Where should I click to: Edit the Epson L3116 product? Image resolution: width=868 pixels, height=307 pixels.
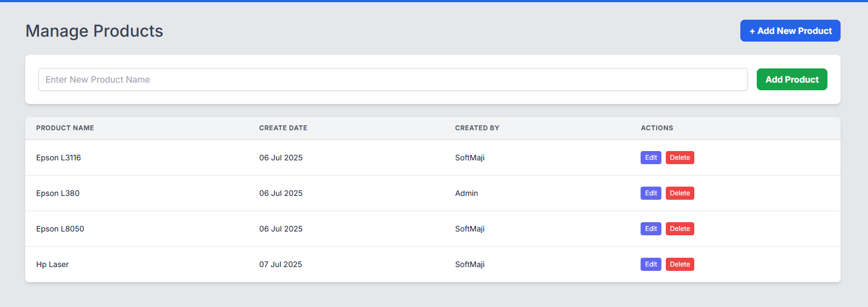tap(650, 158)
